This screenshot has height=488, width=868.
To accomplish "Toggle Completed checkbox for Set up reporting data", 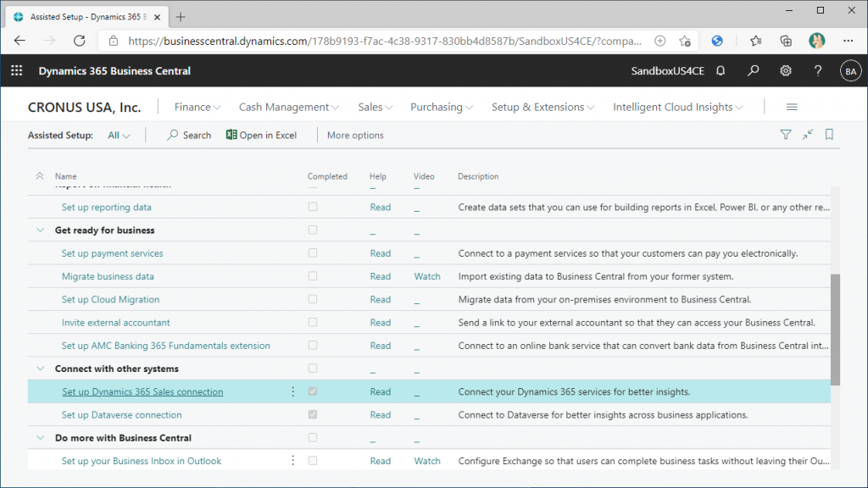I will click(x=313, y=207).
